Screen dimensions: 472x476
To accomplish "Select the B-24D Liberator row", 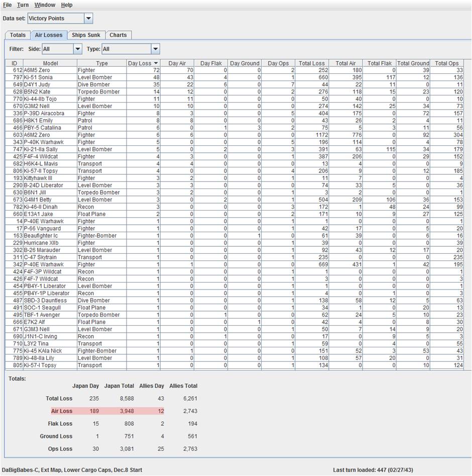I will coord(234,185).
